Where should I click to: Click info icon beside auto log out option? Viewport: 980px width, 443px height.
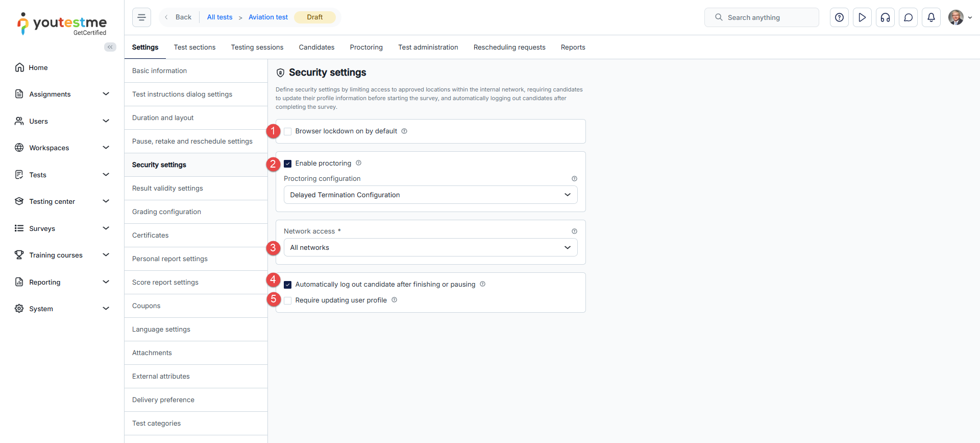pos(482,284)
